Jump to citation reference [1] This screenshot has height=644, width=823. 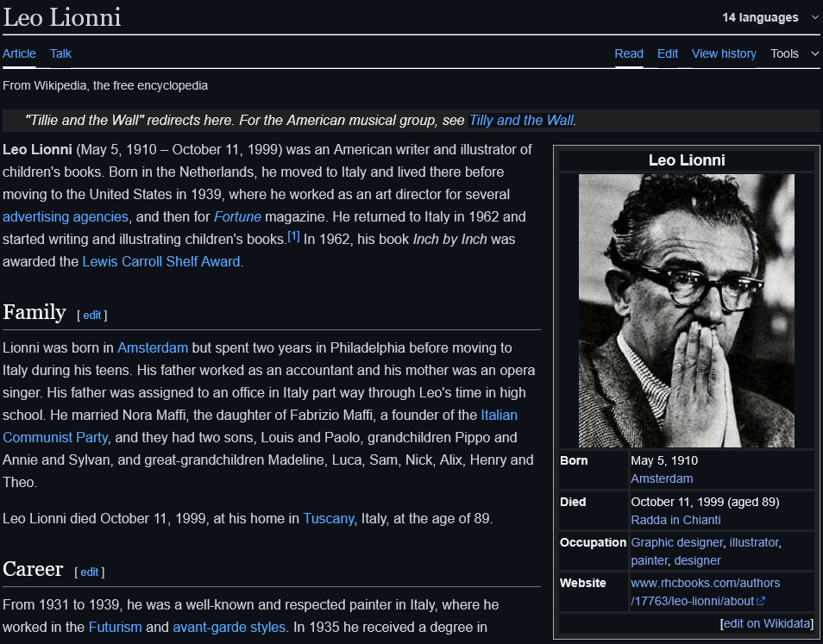[x=293, y=236]
